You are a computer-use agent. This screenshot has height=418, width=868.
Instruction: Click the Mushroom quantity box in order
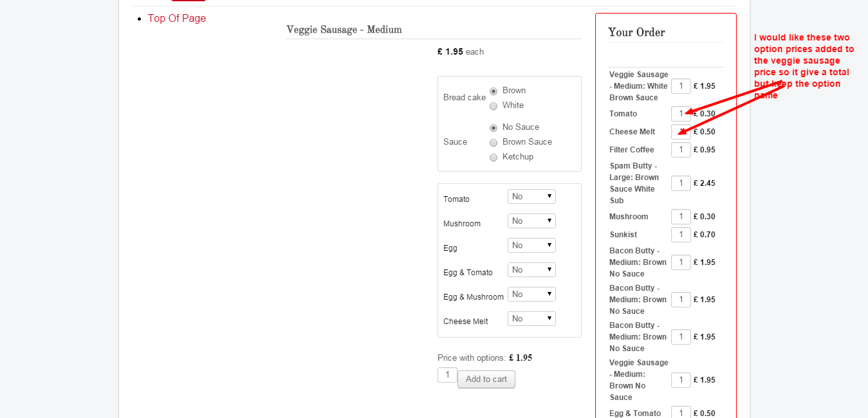coord(681,217)
